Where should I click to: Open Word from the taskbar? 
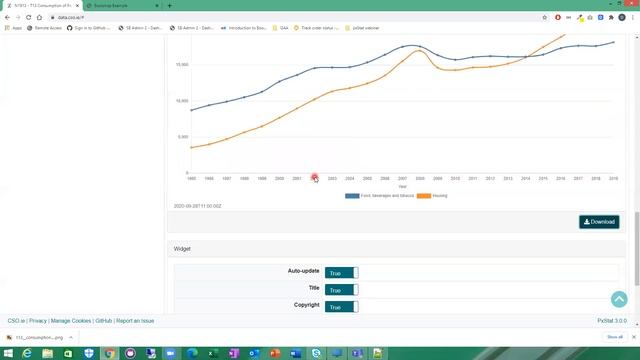point(296,353)
